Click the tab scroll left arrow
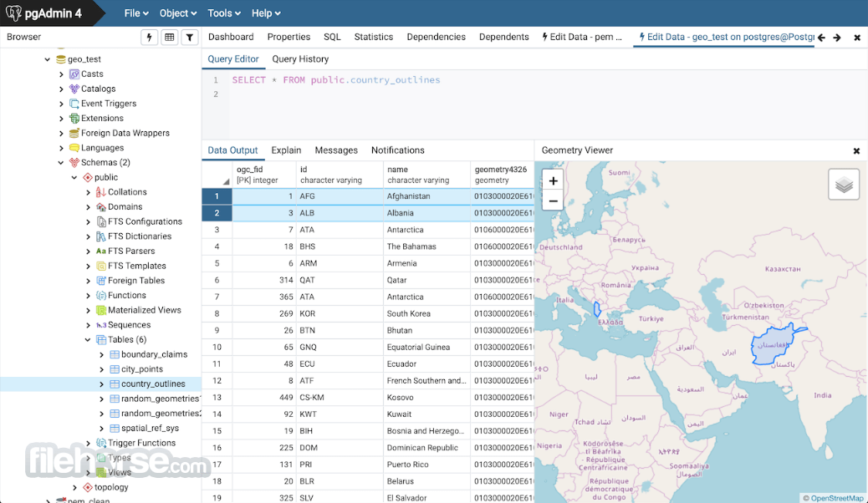The image size is (868, 503). coord(821,38)
